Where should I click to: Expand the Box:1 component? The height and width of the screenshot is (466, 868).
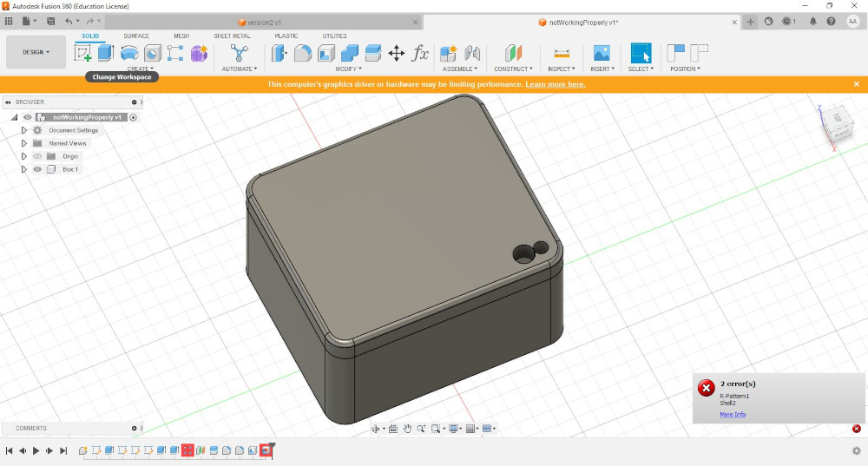pyautogui.click(x=23, y=169)
